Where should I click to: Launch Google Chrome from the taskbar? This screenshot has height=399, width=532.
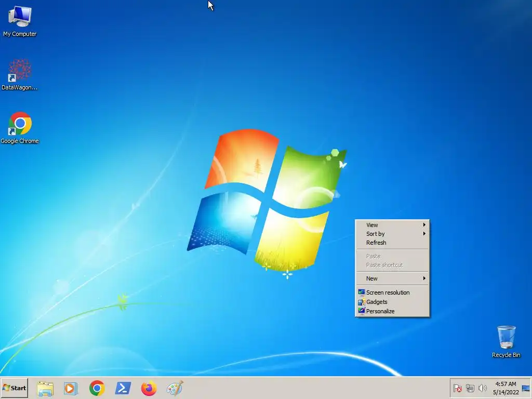point(97,388)
